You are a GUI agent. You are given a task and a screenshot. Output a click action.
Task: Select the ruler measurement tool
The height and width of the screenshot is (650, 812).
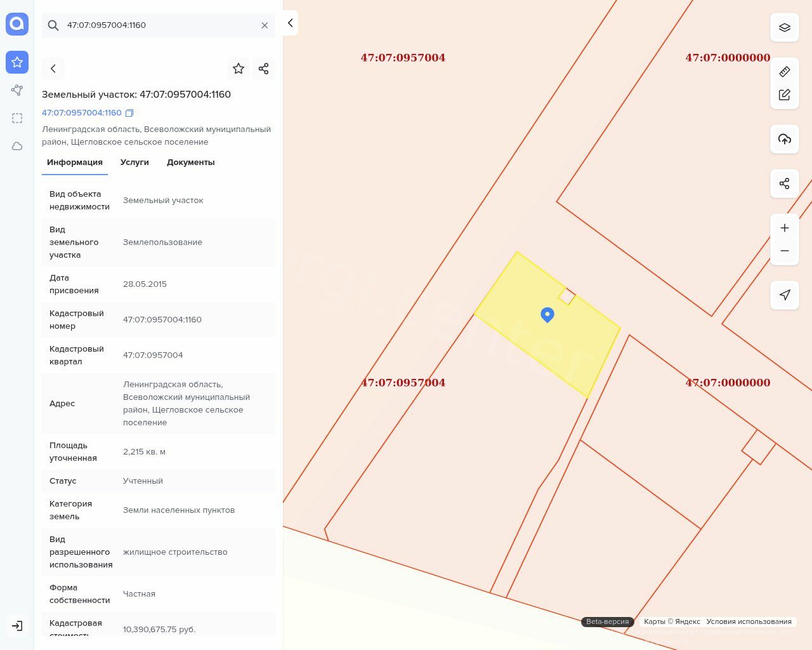click(785, 72)
